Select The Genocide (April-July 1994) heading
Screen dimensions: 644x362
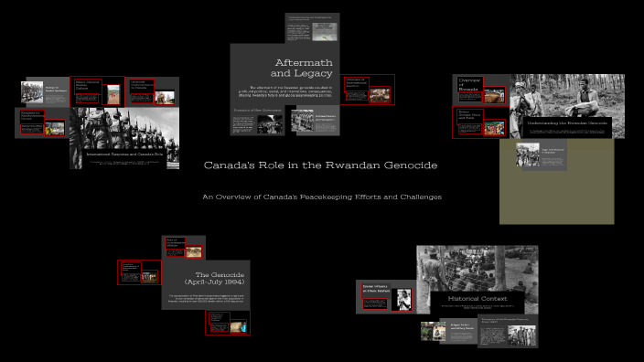214,278
